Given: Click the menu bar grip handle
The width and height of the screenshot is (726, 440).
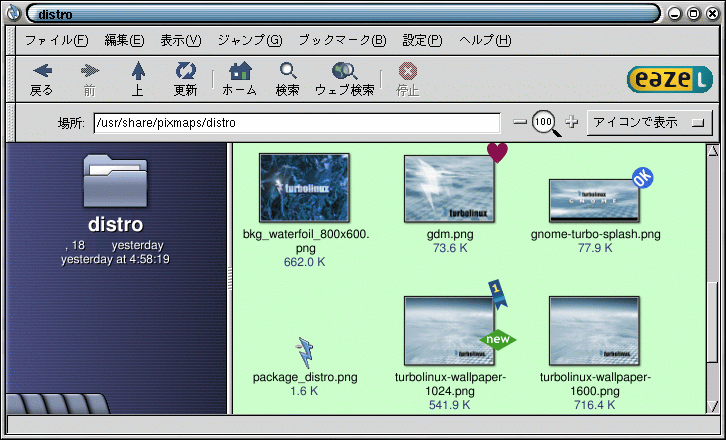Looking at the screenshot, I should (12, 41).
